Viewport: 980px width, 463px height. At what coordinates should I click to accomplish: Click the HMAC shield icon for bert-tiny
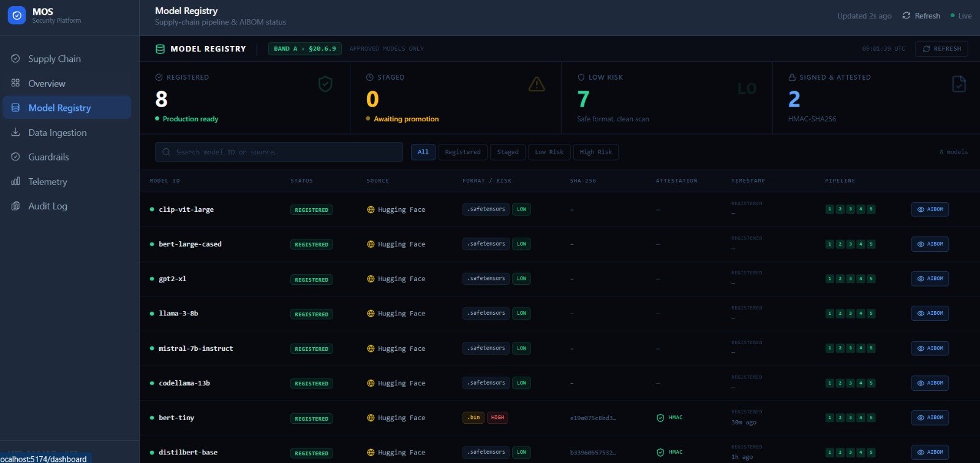pos(660,418)
